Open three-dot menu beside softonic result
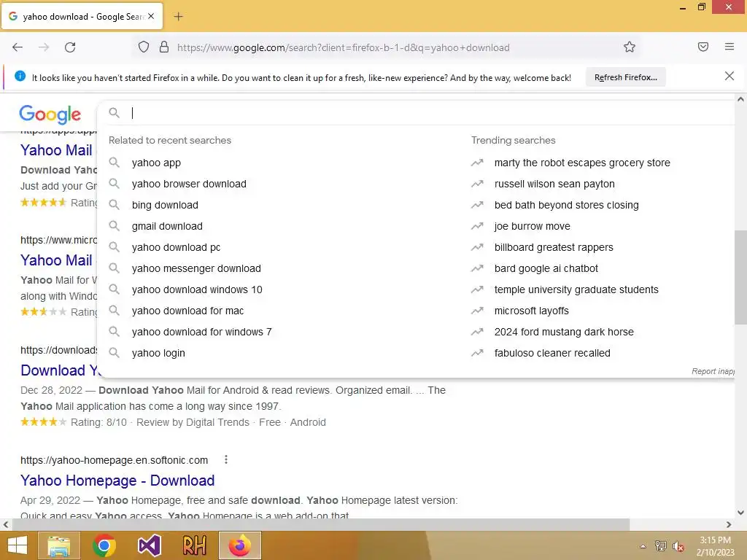This screenshot has width=747, height=560. [226, 459]
